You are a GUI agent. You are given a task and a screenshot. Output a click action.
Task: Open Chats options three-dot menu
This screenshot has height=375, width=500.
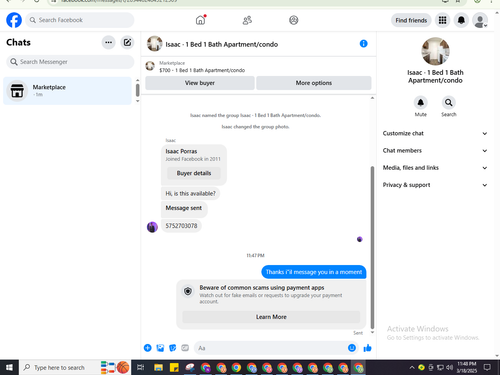pyautogui.click(x=108, y=42)
